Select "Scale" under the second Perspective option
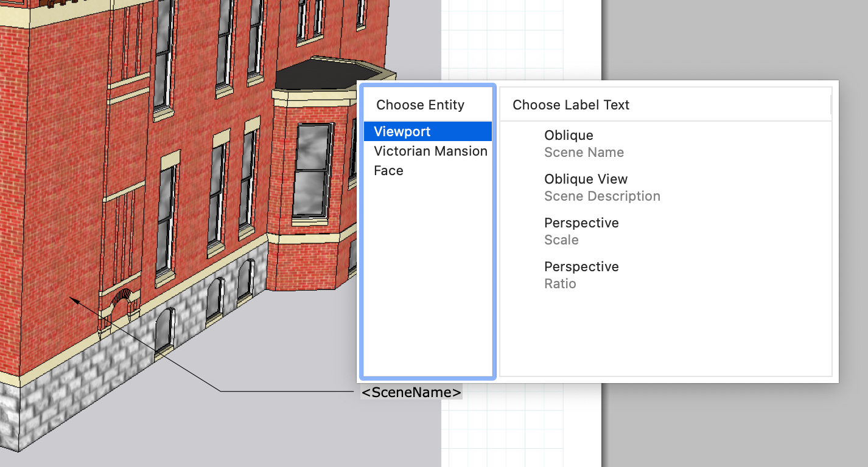 pos(561,240)
